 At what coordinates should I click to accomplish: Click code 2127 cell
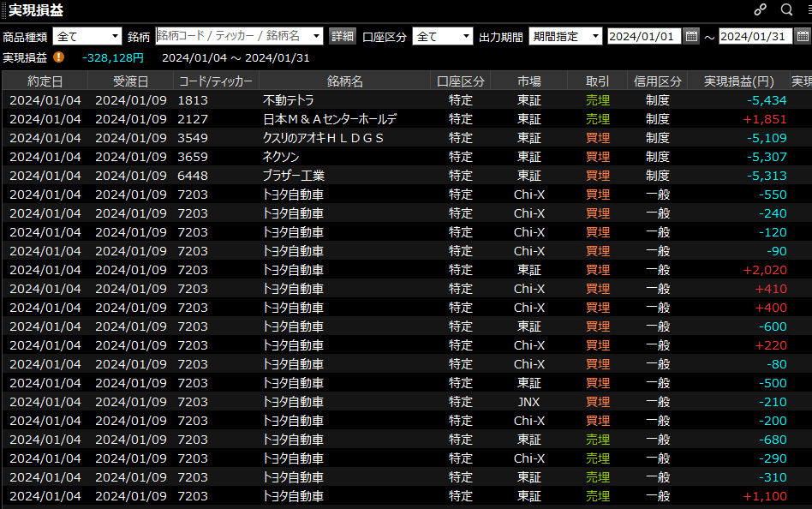[x=193, y=119]
